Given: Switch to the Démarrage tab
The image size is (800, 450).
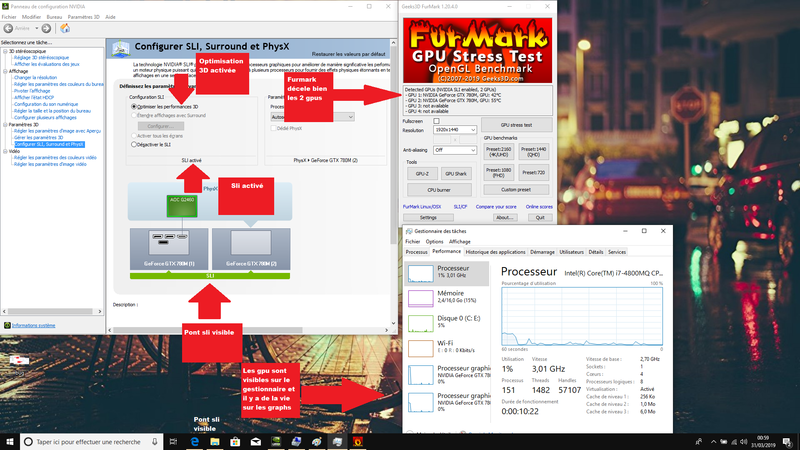Looking at the screenshot, I should click(x=542, y=252).
